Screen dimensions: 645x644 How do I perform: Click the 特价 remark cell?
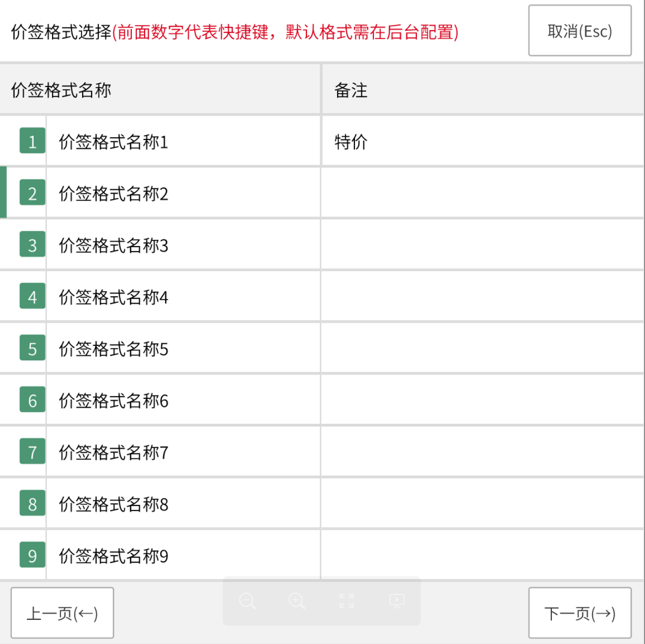click(x=351, y=142)
